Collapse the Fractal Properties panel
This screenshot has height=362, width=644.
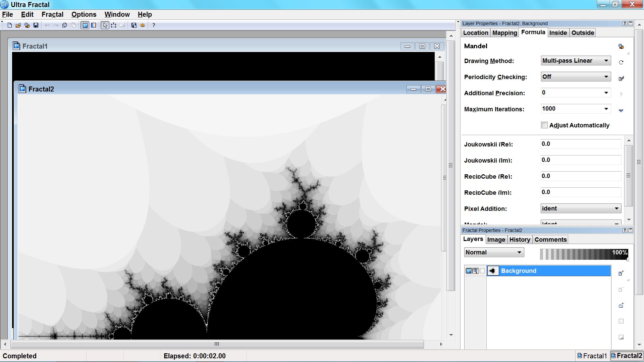tap(631, 230)
